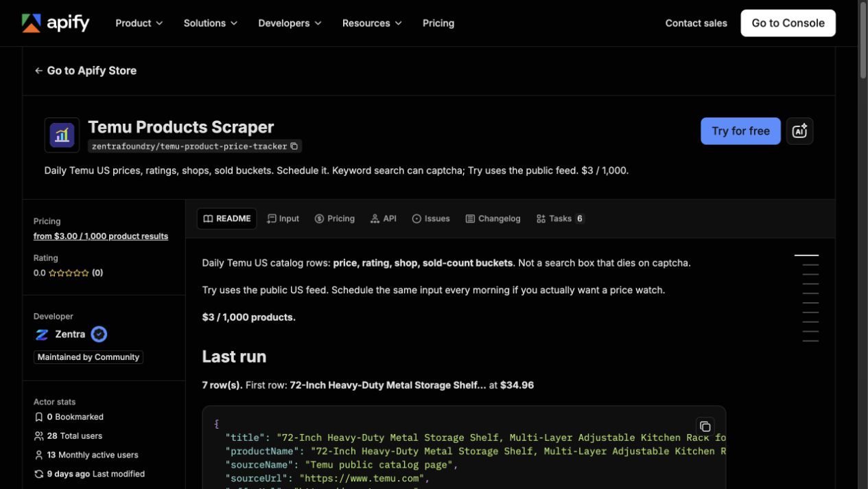The image size is (868, 489).
Task: Open the from $3.00 / 1,000 product results link
Action: pos(101,236)
